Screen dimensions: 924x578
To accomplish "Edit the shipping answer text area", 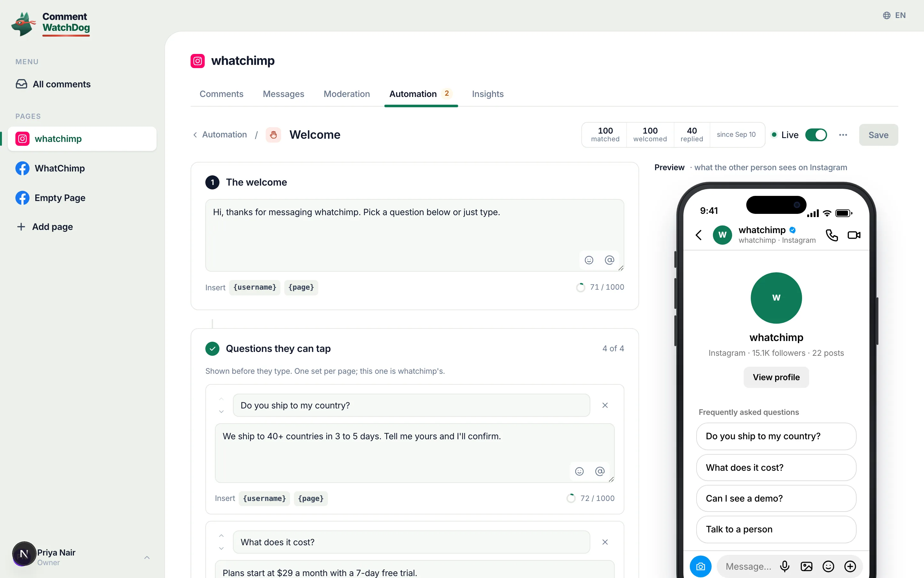I will point(415,453).
